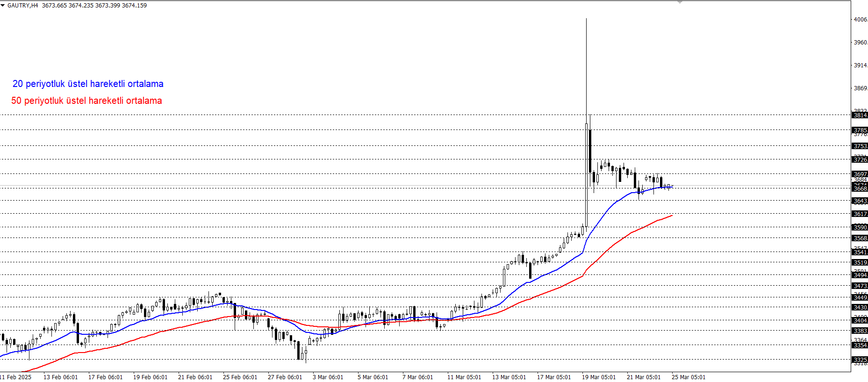
Task: Click the '13 Feb 06:01' time axis label
Action: click(60, 377)
